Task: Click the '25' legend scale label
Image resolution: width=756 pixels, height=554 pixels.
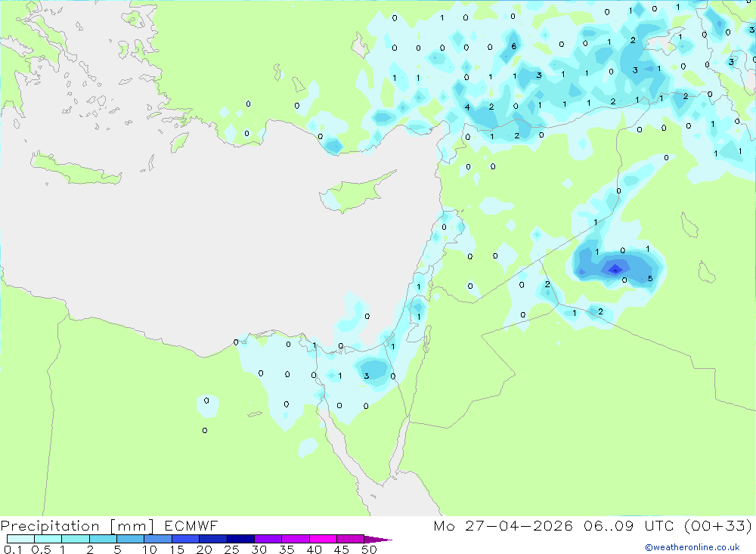Action: [x=231, y=549]
